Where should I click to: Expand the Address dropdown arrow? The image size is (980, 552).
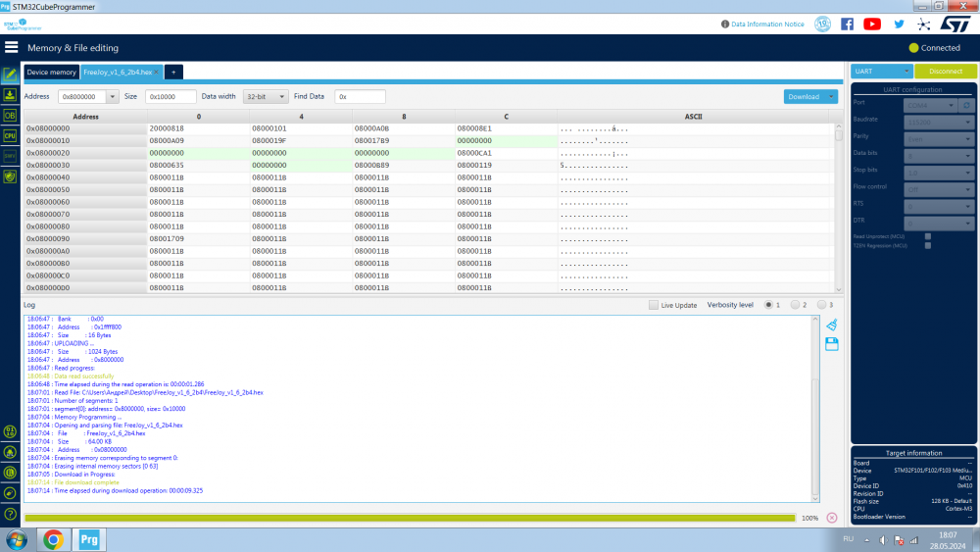click(112, 97)
